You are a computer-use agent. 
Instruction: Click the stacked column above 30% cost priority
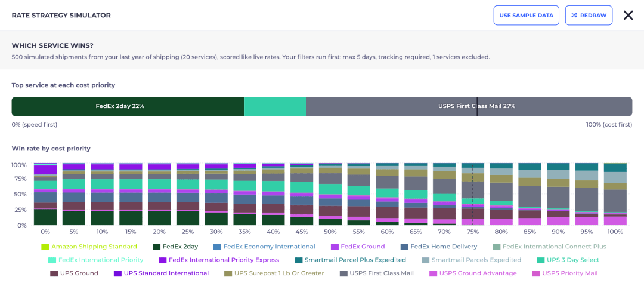click(216, 194)
